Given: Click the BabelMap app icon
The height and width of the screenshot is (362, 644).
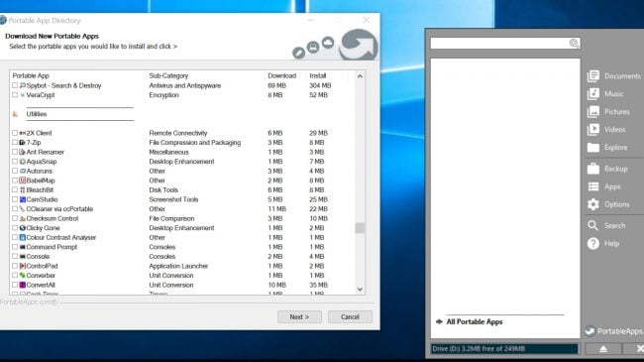Looking at the screenshot, I should (23, 181).
